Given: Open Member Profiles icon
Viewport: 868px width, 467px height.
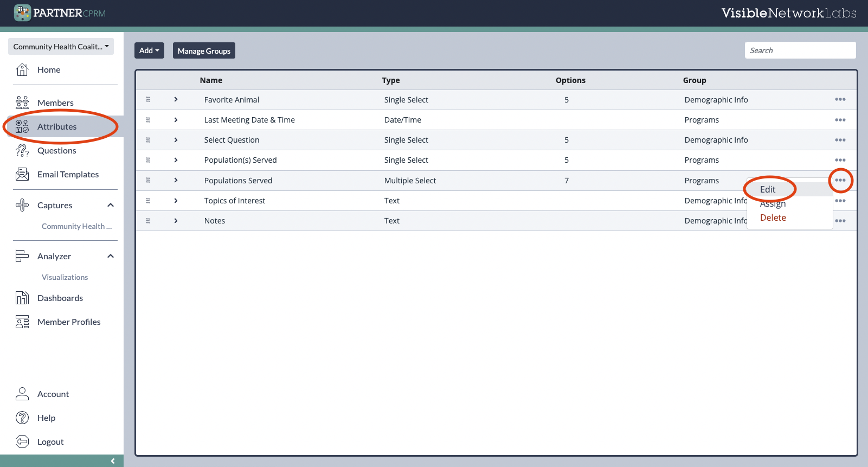Looking at the screenshot, I should [x=22, y=322].
